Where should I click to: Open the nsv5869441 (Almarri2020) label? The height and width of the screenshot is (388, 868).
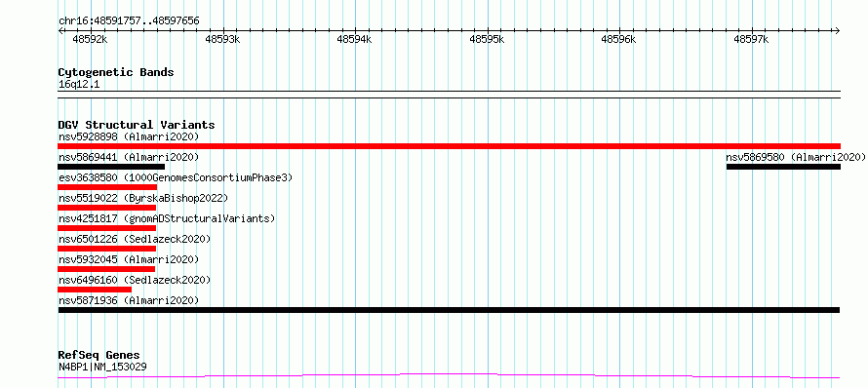pos(129,157)
